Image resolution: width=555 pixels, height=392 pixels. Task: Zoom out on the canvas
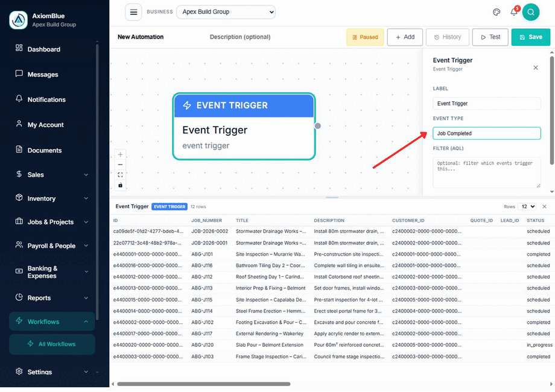click(x=120, y=165)
